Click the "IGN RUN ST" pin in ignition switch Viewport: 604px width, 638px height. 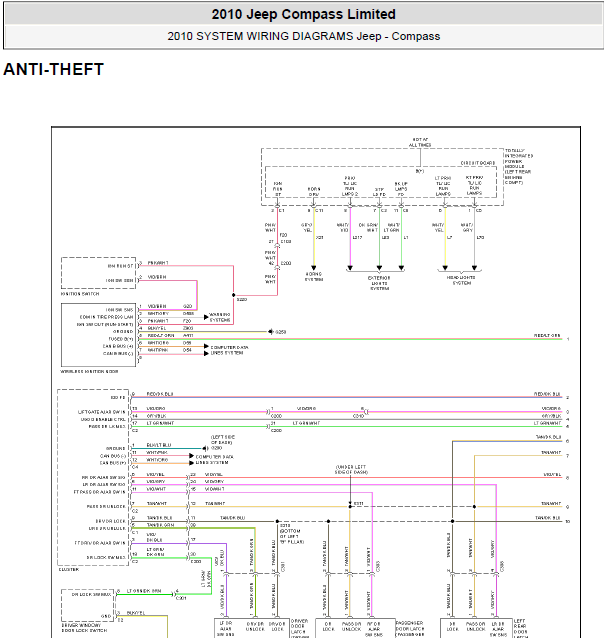click(x=120, y=266)
